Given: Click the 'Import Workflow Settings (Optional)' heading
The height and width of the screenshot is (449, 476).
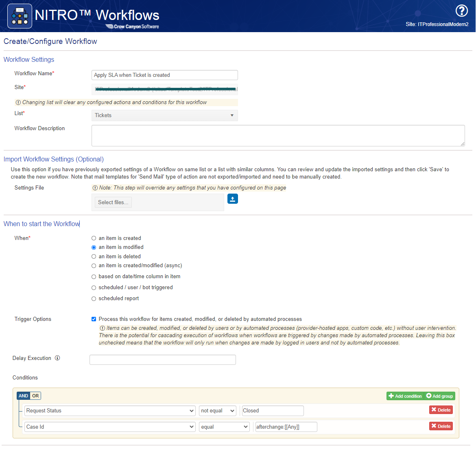Looking at the screenshot, I should click(x=54, y=159).
